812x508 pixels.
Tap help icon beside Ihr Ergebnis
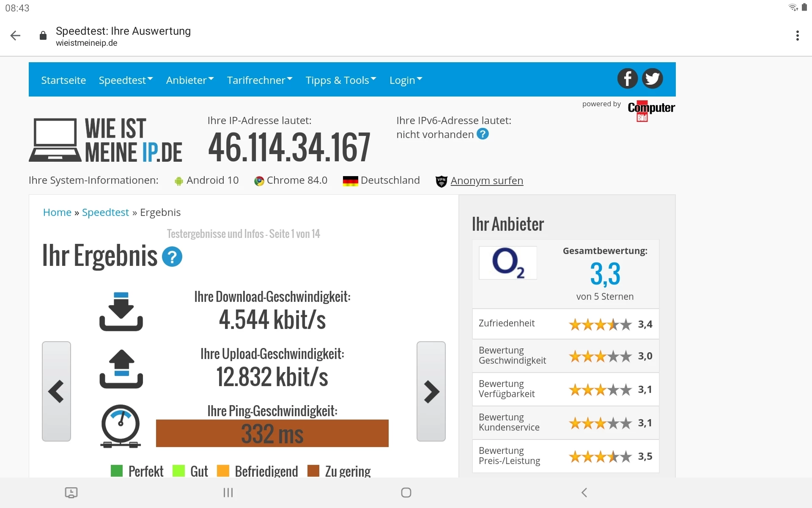tap(172, 257)
